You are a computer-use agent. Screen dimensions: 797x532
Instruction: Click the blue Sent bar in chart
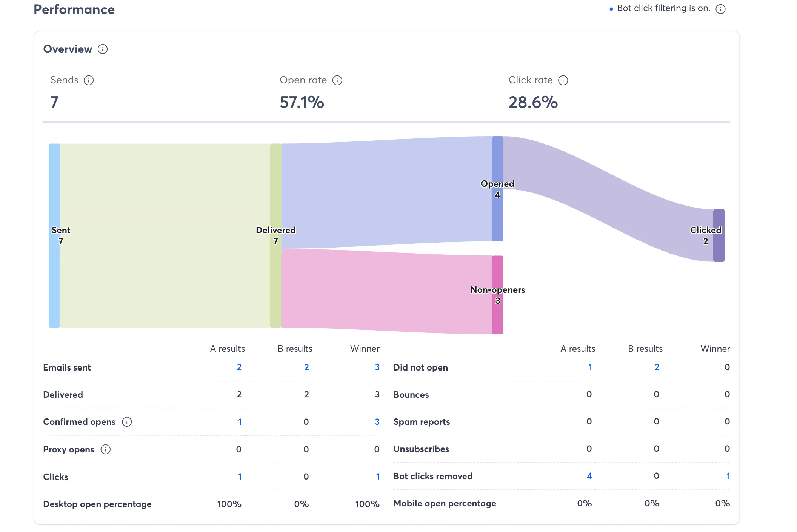click(x=54, y=189)
